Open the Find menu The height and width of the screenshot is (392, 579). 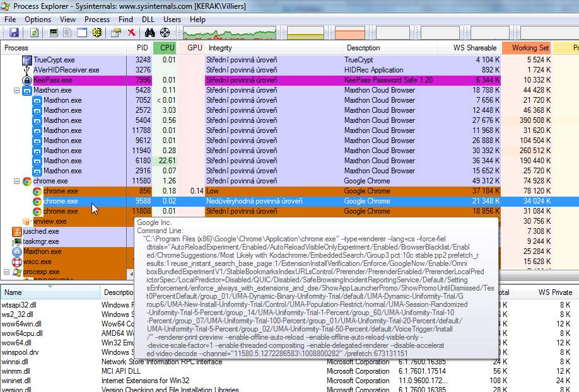point(126,20)
